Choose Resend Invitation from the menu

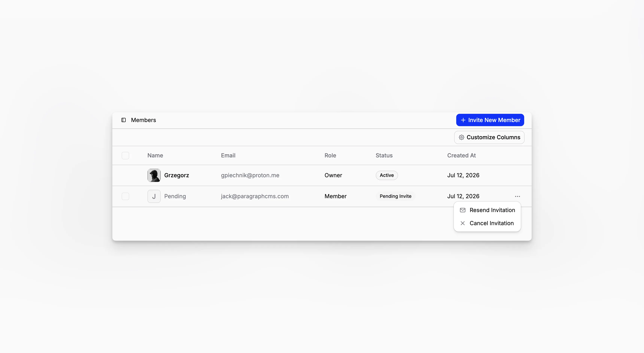pyautogui.click(x=487, y=210)
